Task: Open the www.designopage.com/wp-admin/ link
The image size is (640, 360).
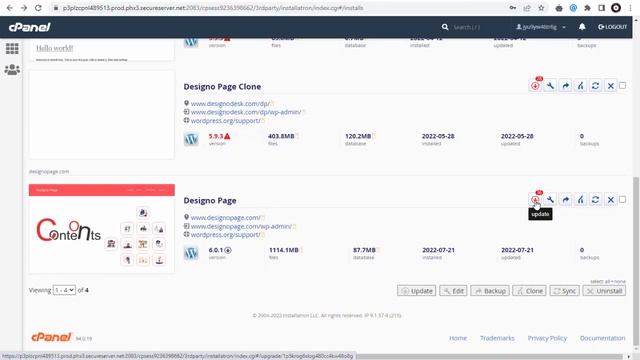Action: coord(241,226)
